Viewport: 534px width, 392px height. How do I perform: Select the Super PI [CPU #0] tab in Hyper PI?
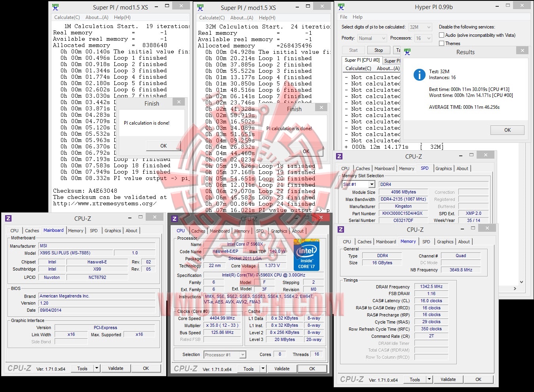pos(362,60)
